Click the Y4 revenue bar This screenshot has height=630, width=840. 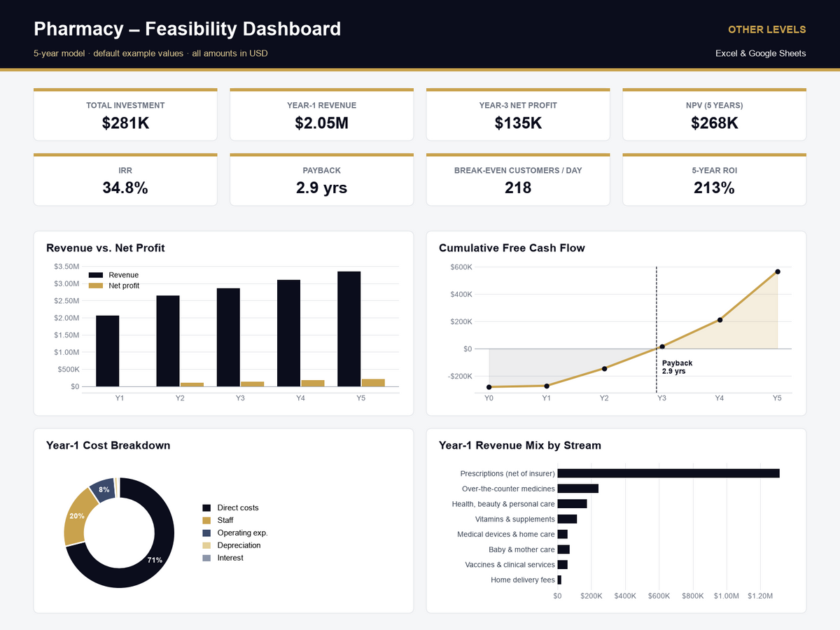(x=288, y=333)
